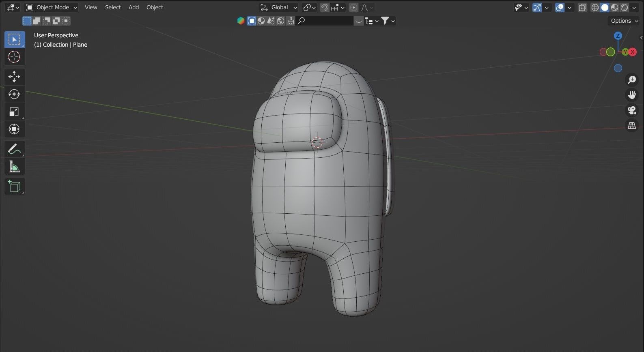Open the Options dropdown
Image resolution: width=644 pixels, height=352 pixels.
coord(624,21)
